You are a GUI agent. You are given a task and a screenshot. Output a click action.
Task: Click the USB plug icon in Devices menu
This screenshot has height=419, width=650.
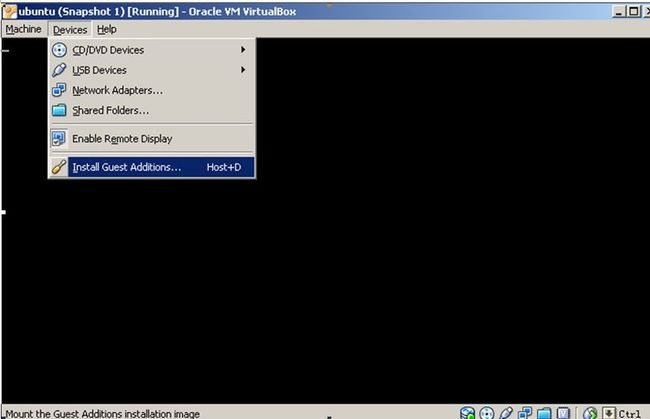pyautogui.click(x=59, y=70)
